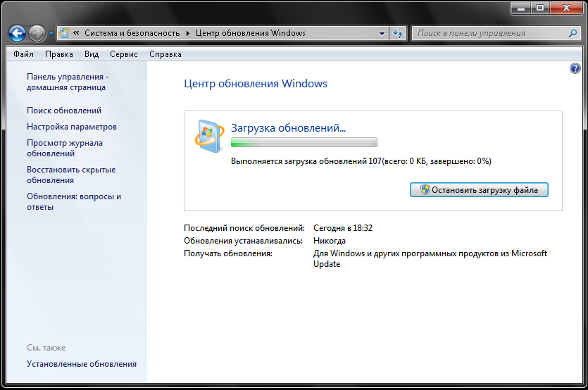Open the 'Справка' menu
Viewport: 588px width, 390px height.
click(x=165, y=54)
